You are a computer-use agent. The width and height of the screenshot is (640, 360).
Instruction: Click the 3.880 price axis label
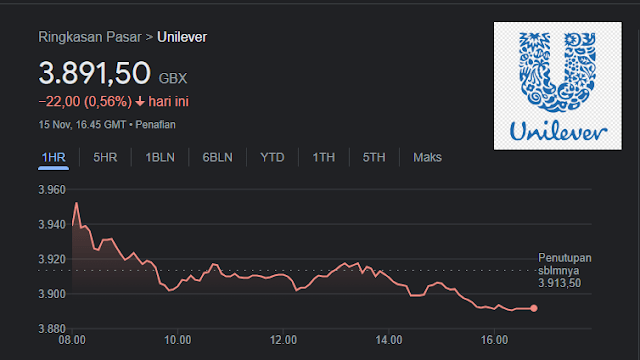pos(52,329)
